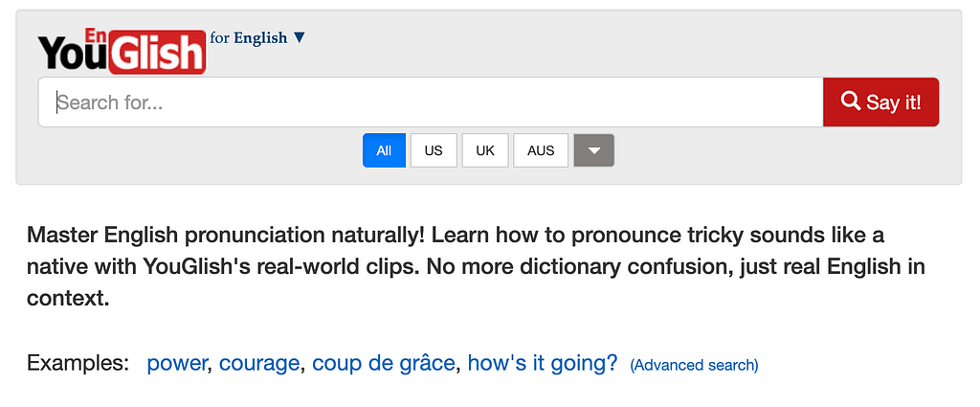Image resolution: width=980 pixels, height=407 pixels.
Task: Choose the UK accent filter
Action: pos(485,150)
